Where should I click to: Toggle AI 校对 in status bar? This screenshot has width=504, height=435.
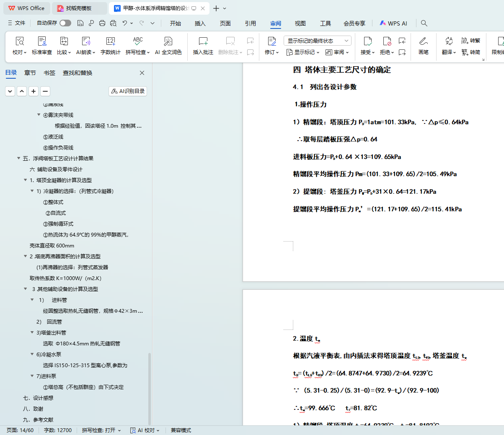tap(145, 430)
